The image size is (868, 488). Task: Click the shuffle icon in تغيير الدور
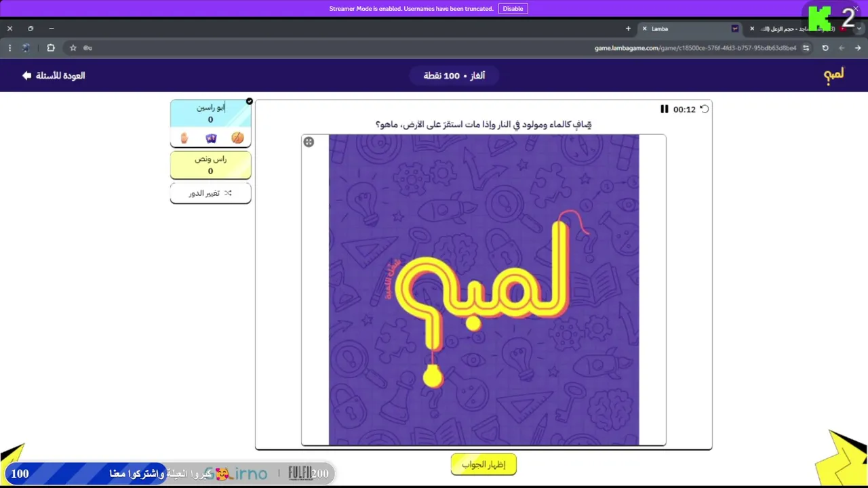coord(228,193)
